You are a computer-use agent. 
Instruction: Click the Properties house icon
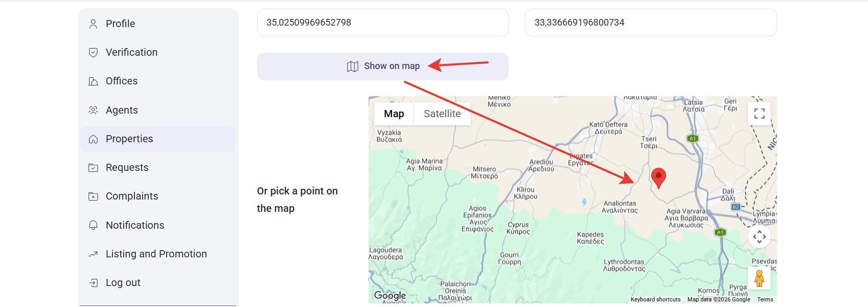tap(93, 139)
